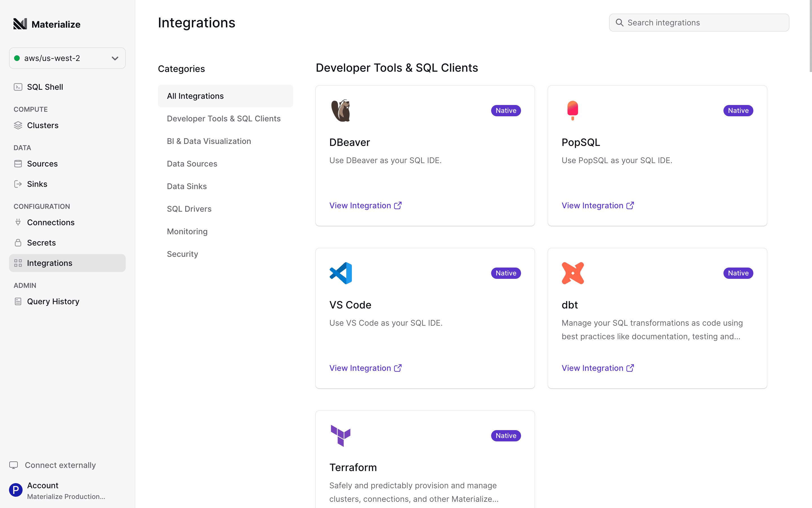
Task: Click external-link icon on PopSQL card
Action: [630, 206]
